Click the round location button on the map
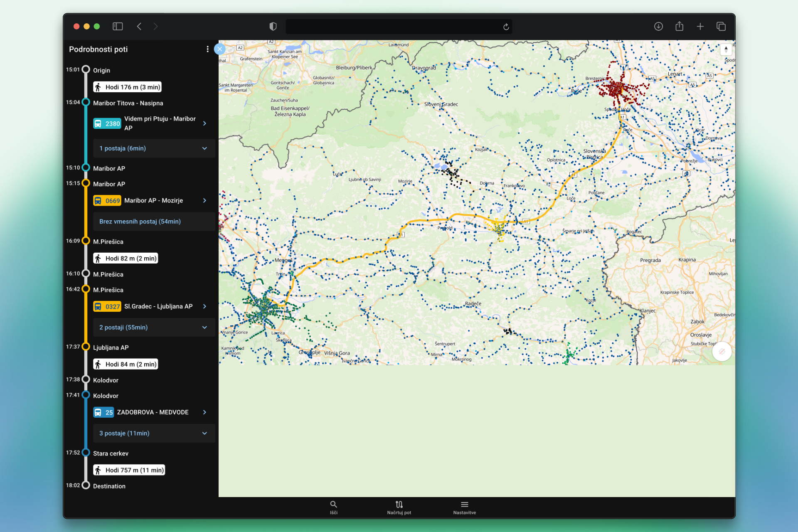The height and width of the screenshot is (532, 798). (x=722, y=352)
